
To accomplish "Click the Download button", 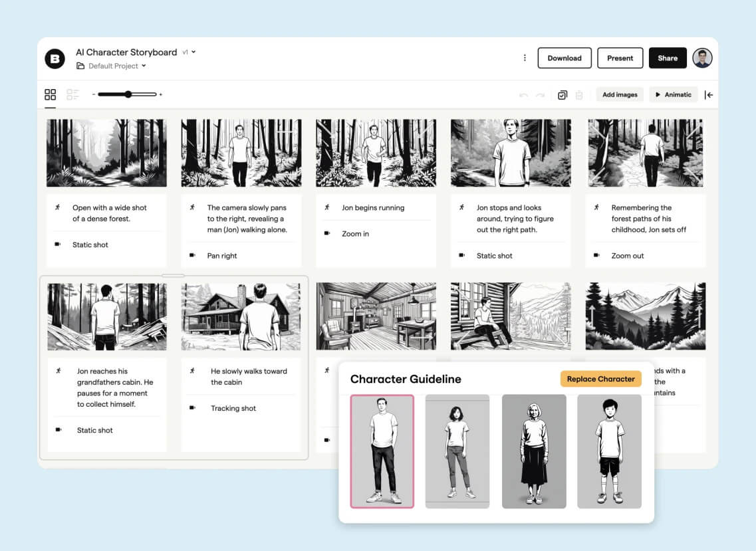I will [x=565, y=58].
